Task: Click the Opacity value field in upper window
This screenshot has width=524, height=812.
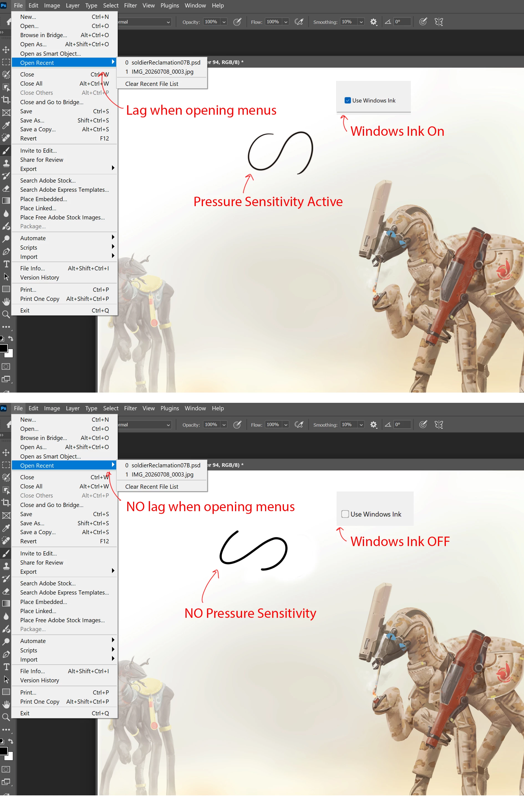Action: (x=211, y=22)
